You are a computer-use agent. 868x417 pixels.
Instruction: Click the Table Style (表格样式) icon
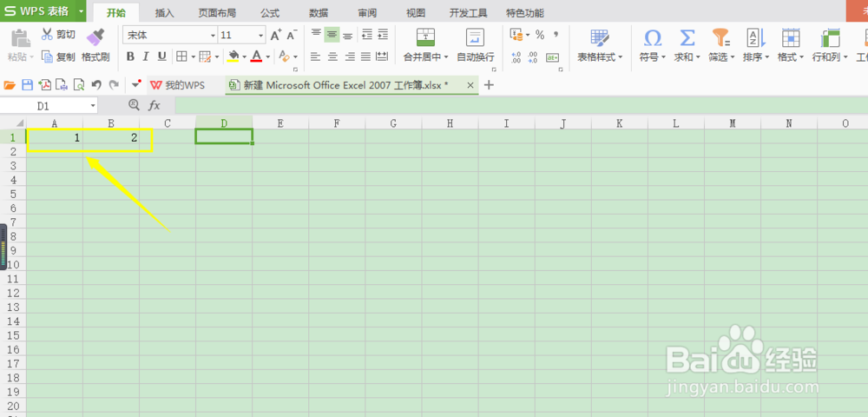[x=600, y=37]
